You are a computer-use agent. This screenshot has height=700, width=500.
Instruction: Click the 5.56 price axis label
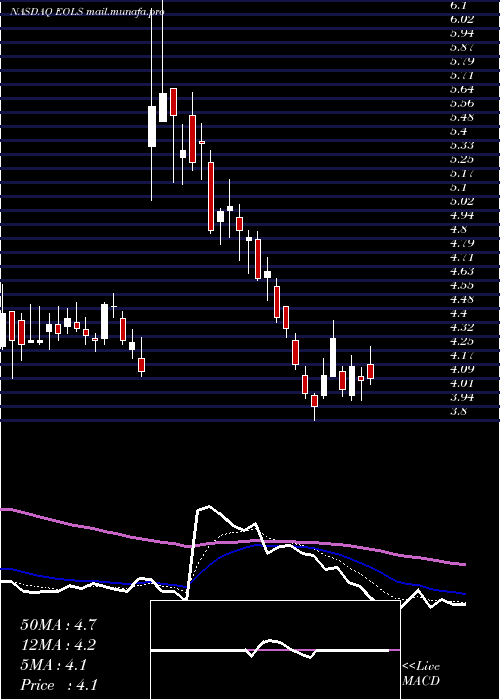[462, 103]
